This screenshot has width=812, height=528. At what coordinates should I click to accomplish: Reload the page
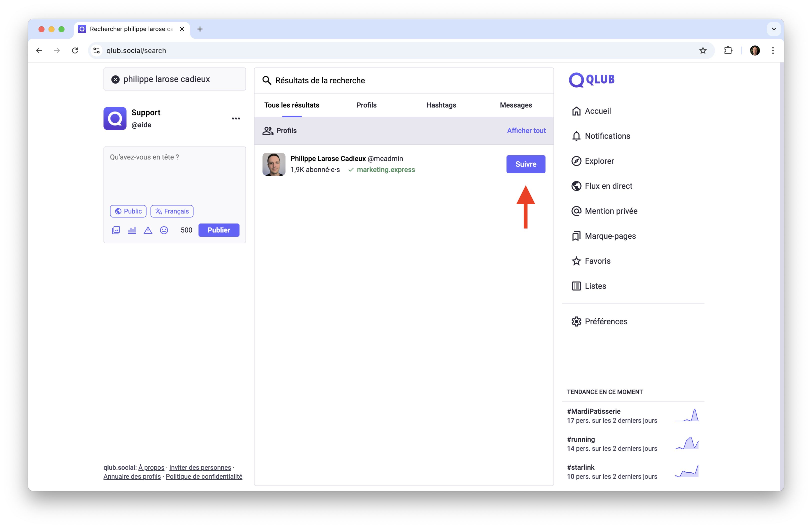pyautogui.click(x=75, y=51)
